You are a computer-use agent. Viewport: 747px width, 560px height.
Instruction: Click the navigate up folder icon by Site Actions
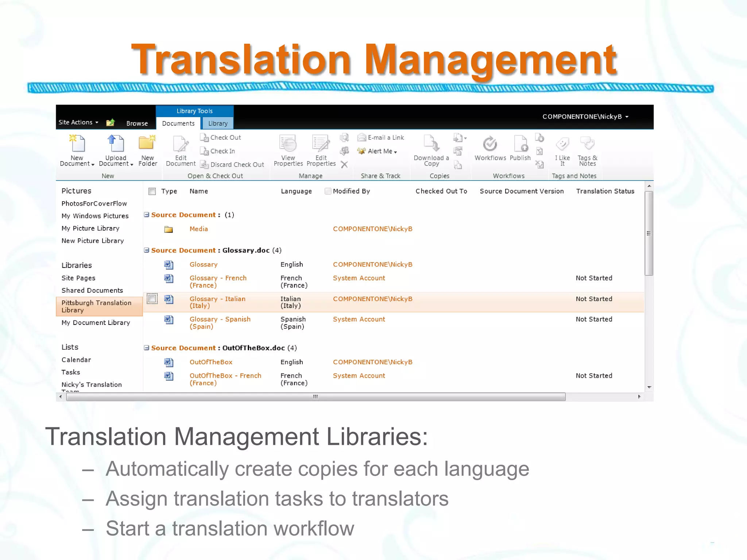coord(111,122)
